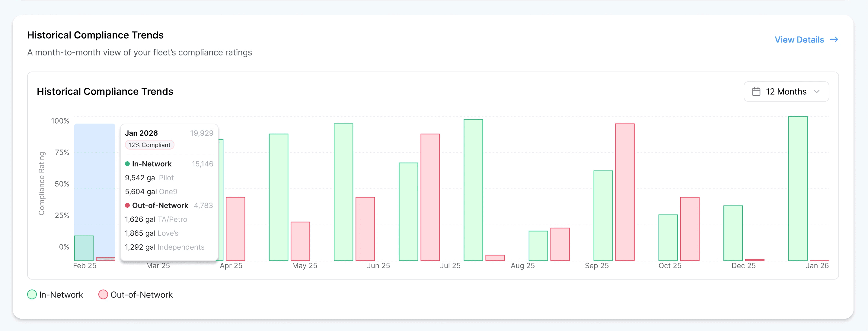Click the red Out-of-Network dot in tooltip
Screen dimensions: 868x331
pos(127,205)
